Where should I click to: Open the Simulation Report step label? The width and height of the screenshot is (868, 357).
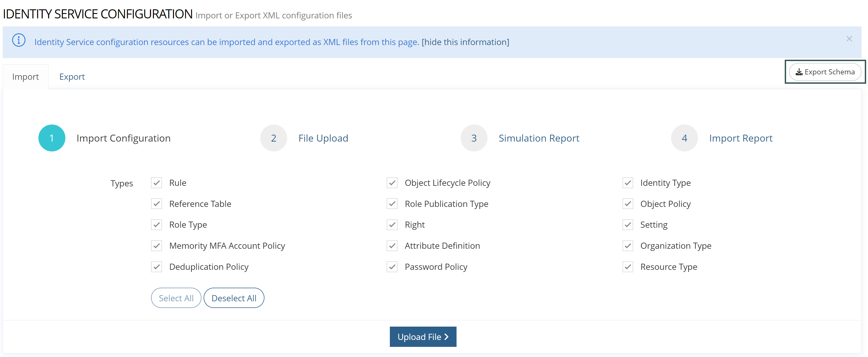(x=538, y=138)
